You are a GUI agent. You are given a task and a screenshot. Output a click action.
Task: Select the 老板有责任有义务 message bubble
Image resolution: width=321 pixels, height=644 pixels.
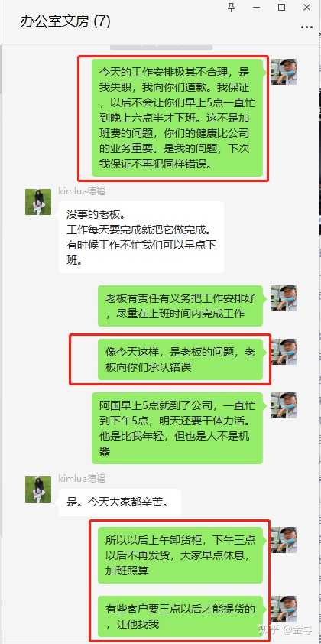(x=180, y=306)
